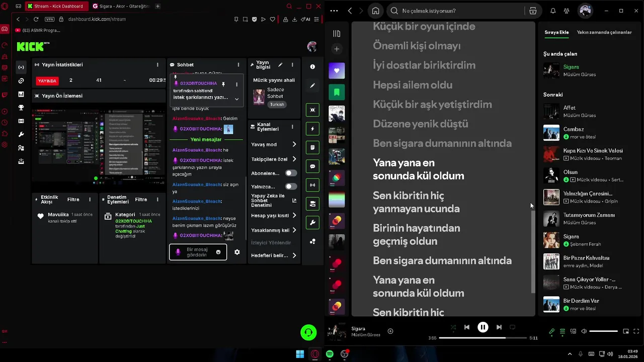
Task: Edit Yayın bilgisi with pencil icon
Action: (280, 65)
